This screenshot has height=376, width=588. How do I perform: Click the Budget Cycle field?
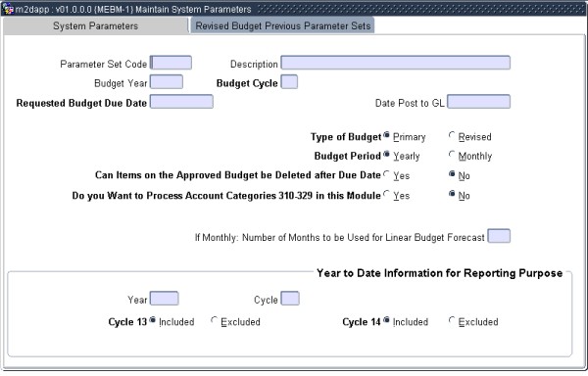click(289, 82)
